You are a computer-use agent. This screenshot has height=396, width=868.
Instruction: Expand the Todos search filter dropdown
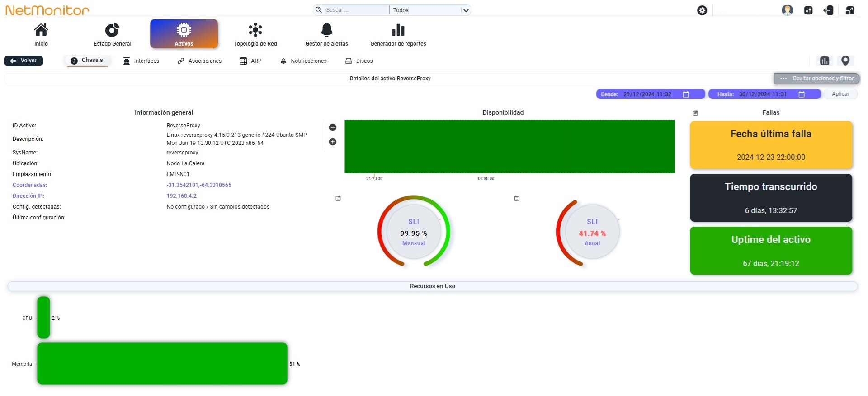point(430,10)
